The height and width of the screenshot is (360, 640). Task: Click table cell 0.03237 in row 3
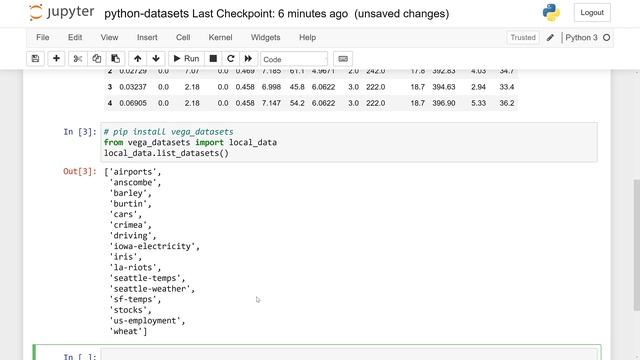133,87
